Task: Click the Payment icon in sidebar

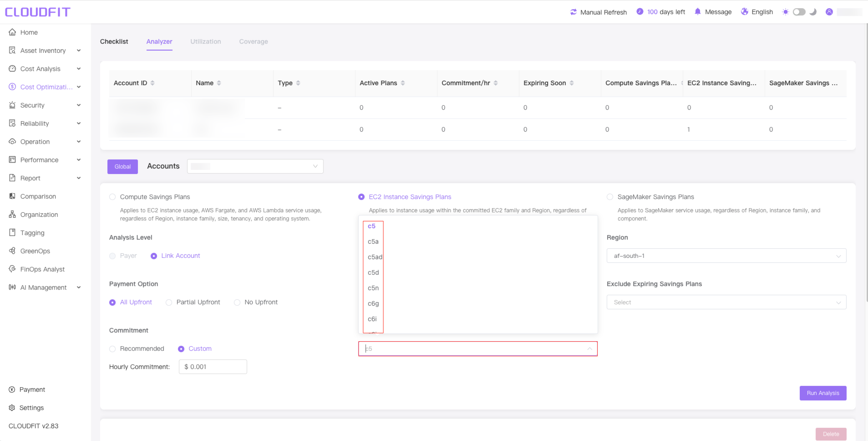Action: [x=12, y=390]
